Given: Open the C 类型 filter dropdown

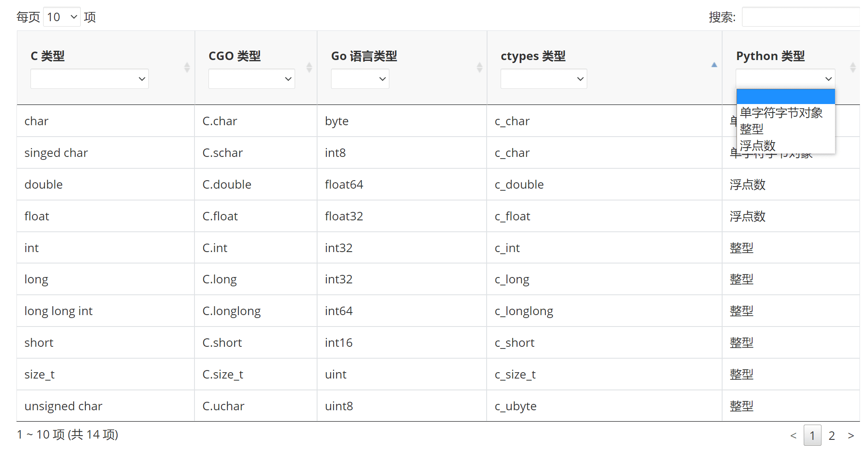Looking at the screenshot, I should (x=89, y=79).
